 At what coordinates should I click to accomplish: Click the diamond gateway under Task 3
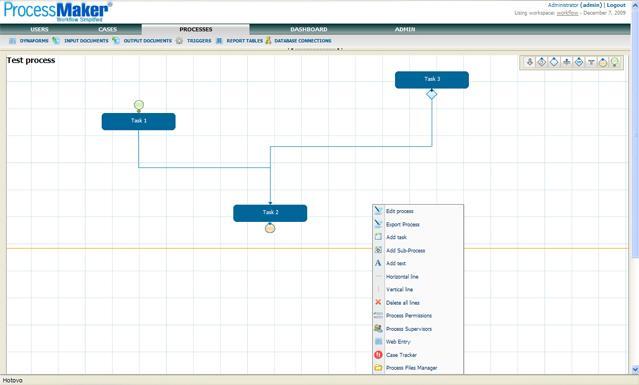(x=432, y=95)
